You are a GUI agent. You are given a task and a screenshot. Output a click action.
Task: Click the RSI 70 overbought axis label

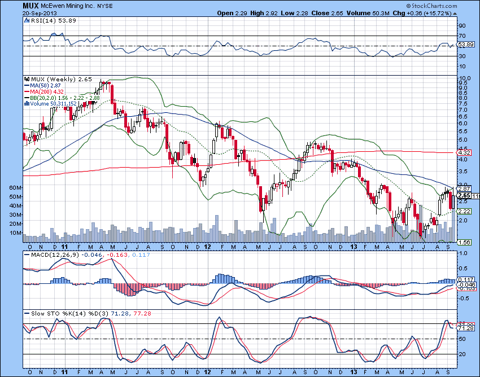(x=462, y=36)
